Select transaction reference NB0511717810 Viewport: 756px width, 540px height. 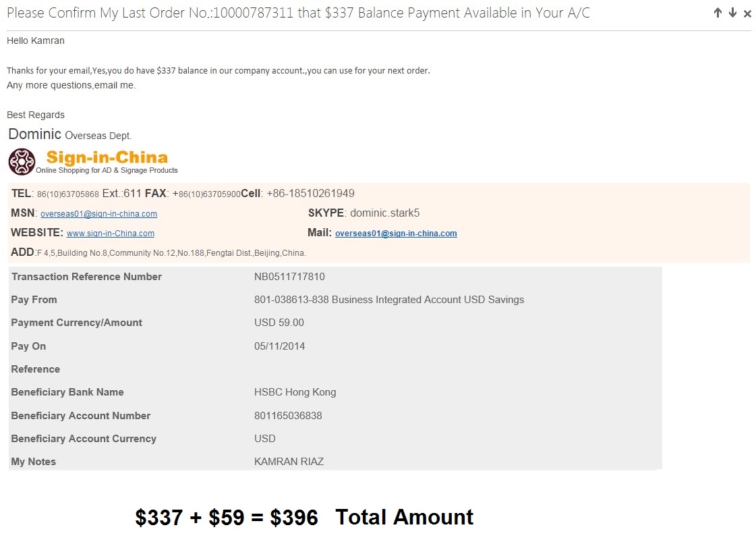pyautogui.click(x=289, y=277)
